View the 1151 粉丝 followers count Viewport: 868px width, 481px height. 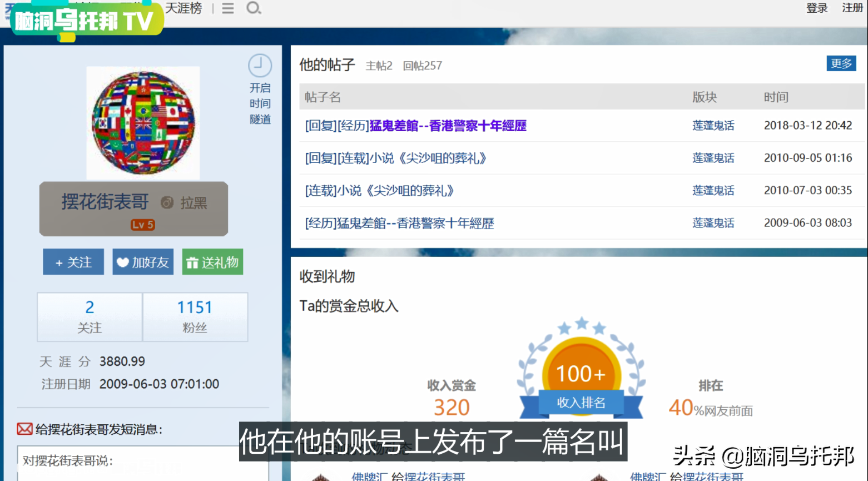pos(195,316)
